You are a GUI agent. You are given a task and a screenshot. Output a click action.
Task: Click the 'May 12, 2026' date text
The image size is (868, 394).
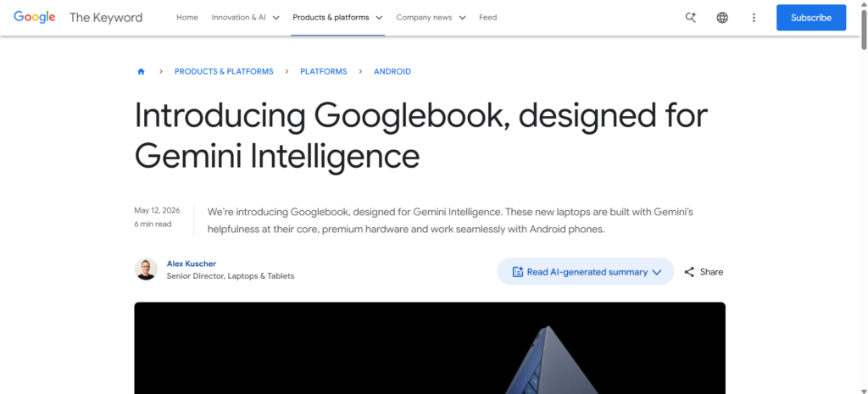coord(157,210)
